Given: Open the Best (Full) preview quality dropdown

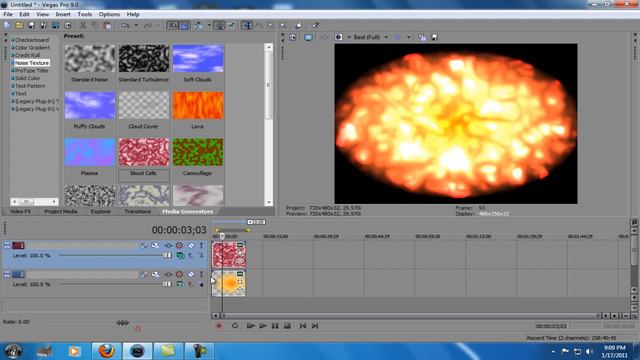Looking at the screenshot, I should tap(386, 37).
